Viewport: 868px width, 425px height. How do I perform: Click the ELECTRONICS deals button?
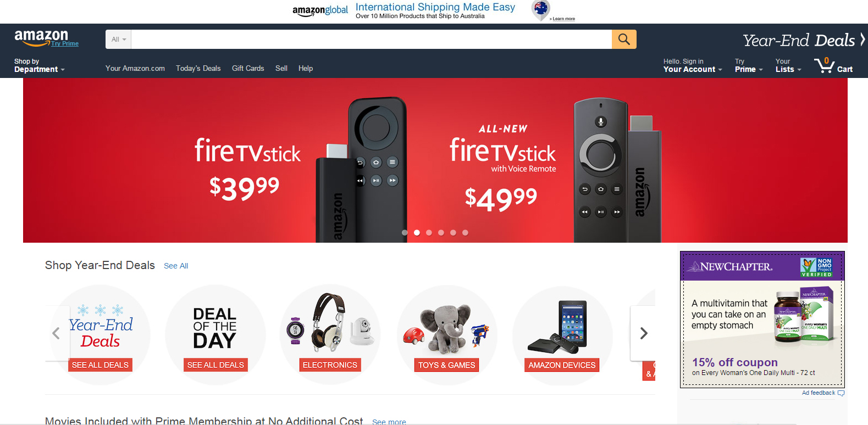[330, 365]
